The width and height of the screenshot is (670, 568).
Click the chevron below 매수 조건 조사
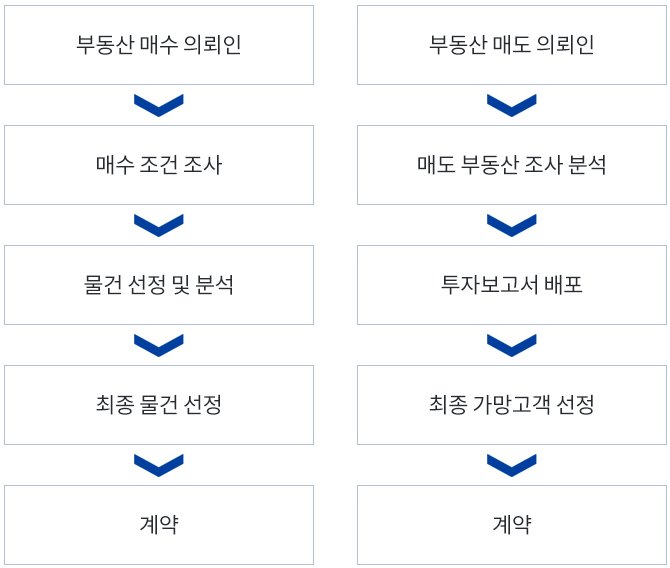click(x=159, y=225)
